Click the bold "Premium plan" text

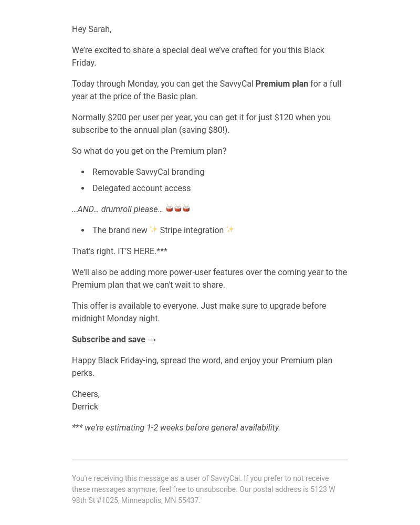[281, 84]
